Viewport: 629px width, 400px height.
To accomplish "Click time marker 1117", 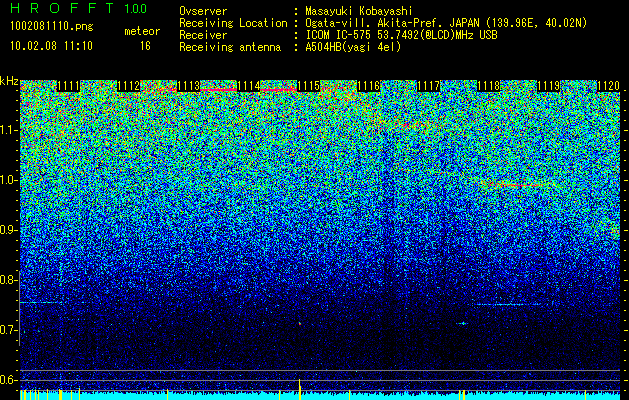I will pyautogui.click(x=428, y=86).
